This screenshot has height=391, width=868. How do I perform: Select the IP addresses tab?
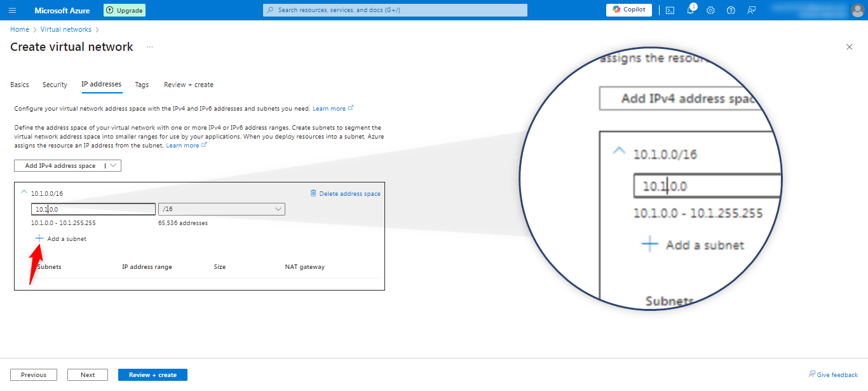[x=101, y=84]
